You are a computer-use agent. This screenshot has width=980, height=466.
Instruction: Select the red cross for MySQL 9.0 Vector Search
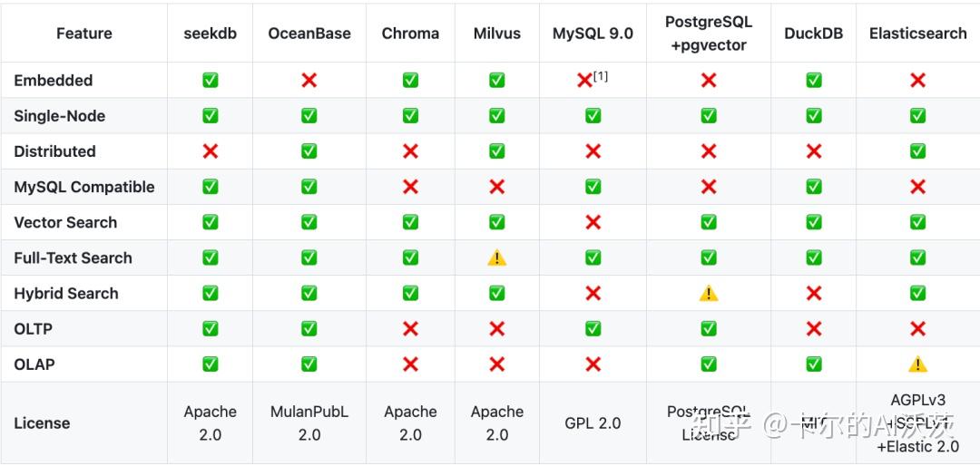[593, 222]
